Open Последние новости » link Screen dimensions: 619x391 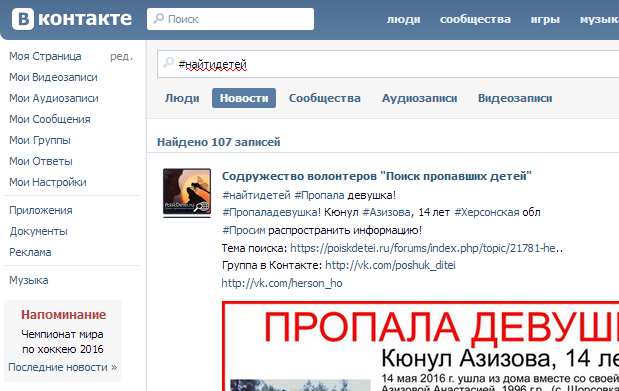pyautogui.click(x=63, y=367)
